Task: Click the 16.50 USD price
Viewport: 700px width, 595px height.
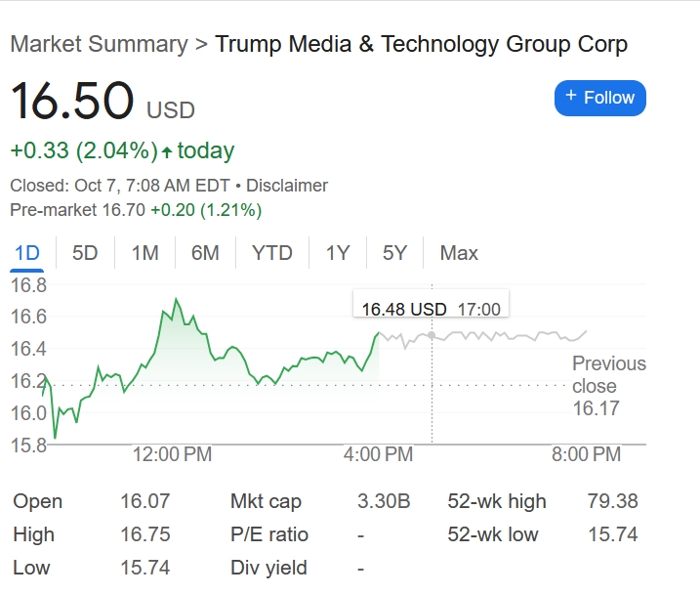Action: click(x=72, y=102)
